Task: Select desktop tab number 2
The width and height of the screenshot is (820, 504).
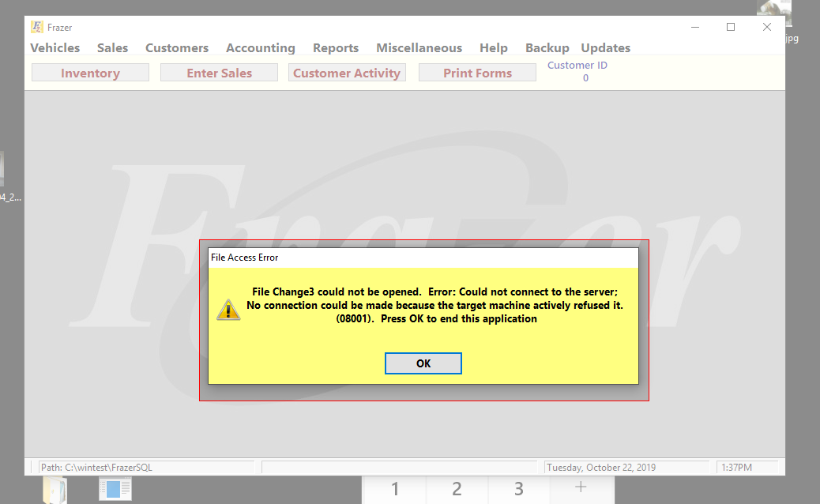Action: coord(457,489)
